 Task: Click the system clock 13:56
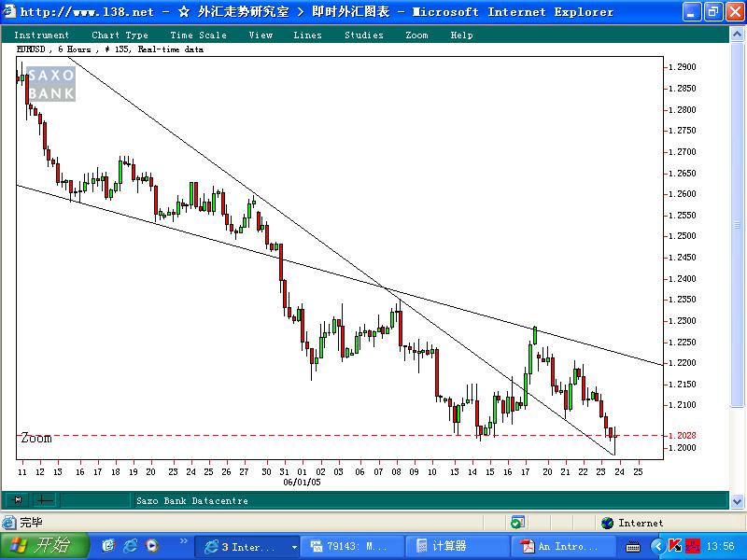coord(720,546)
